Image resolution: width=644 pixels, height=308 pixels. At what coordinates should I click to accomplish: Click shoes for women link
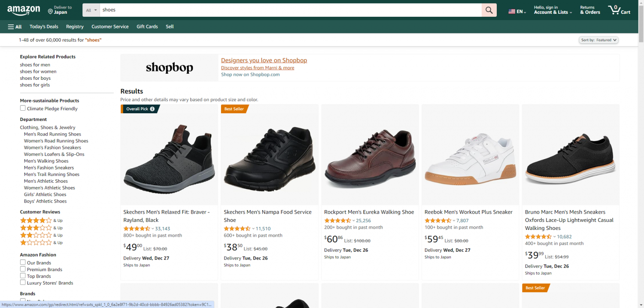[x=38, y=72]
